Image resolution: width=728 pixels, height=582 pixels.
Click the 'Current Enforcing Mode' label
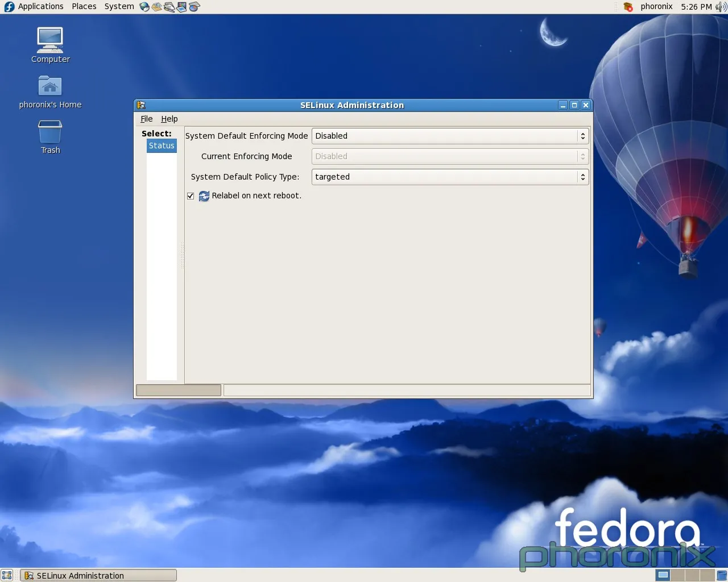[x=246, y=156]
